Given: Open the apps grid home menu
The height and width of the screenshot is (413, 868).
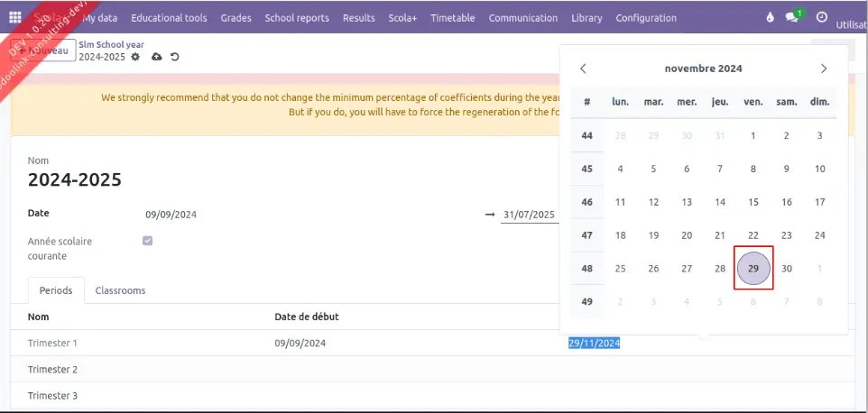Looking at the screenshot, I should (x=15, y=18).
